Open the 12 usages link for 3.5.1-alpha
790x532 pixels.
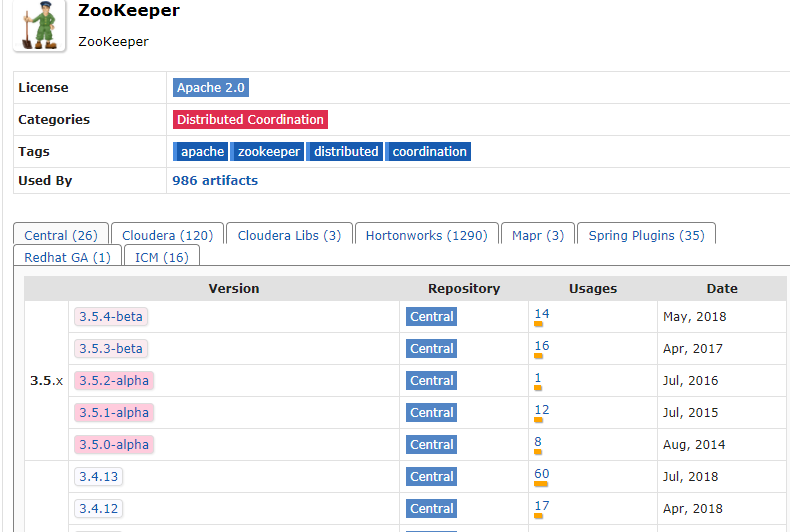coord(542,410)
